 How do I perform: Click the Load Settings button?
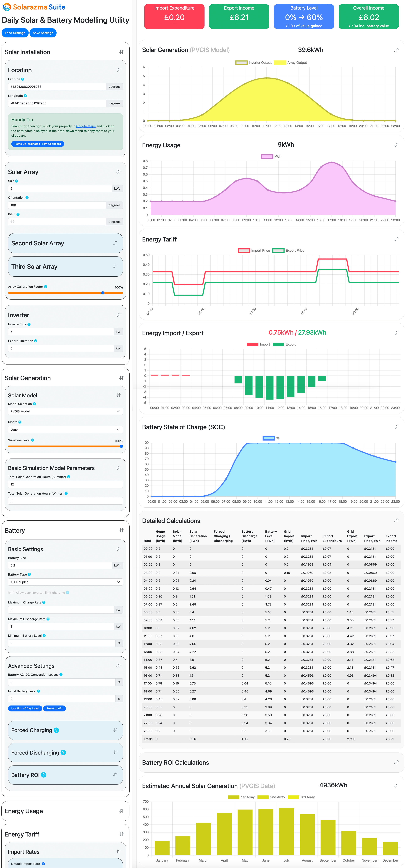(15, 33)
